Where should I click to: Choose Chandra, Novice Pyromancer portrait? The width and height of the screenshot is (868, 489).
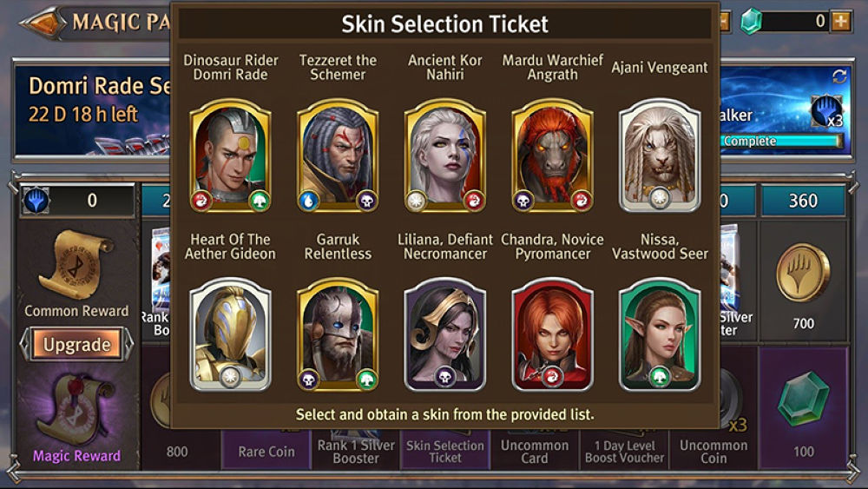(x=552, y=334)
